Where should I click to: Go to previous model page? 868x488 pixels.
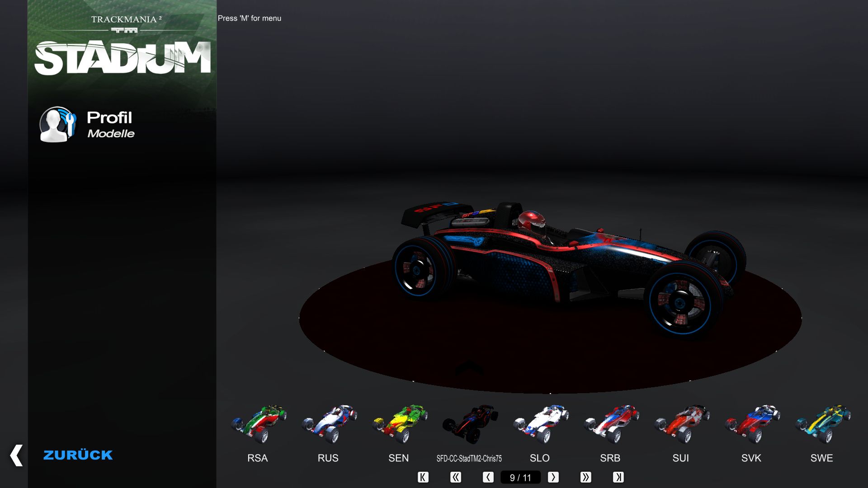point(488,477)
